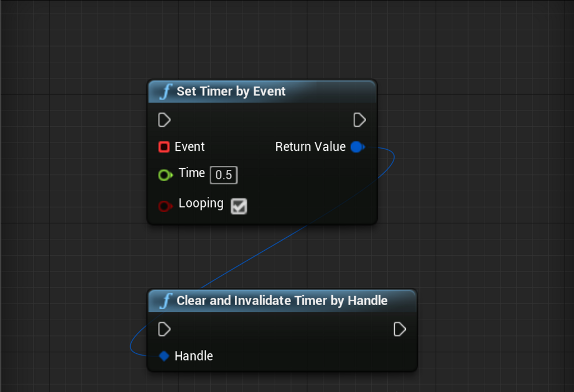The width and height of the screenshot is (574, 392).
Task: Click the green Time input pin
Action: pyautogui.click(x=165, y=175)
